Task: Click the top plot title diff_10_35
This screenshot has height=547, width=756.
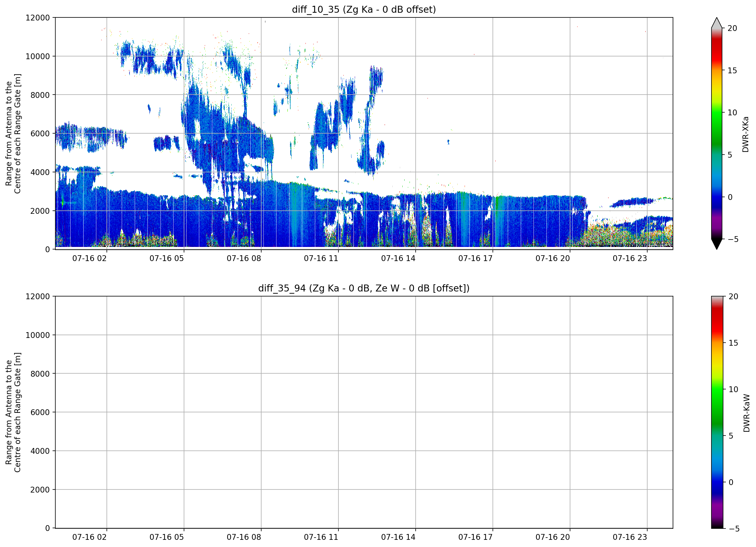Action: [x=364, y=9]
